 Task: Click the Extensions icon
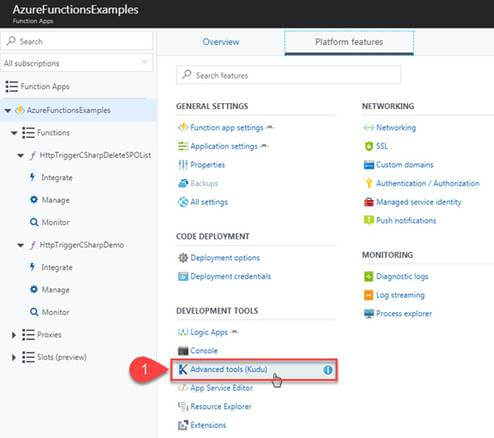click(183, 425)
